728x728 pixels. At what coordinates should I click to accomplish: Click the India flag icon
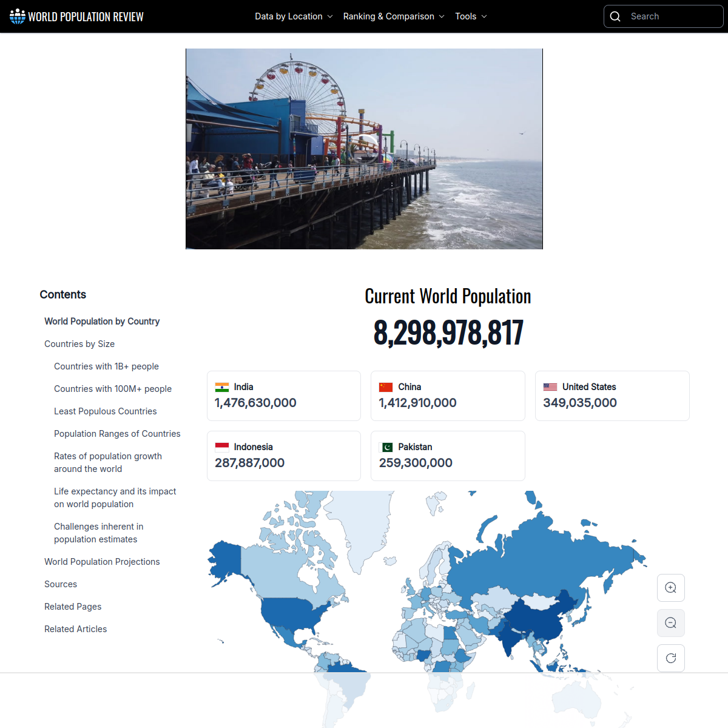point(222,386)
